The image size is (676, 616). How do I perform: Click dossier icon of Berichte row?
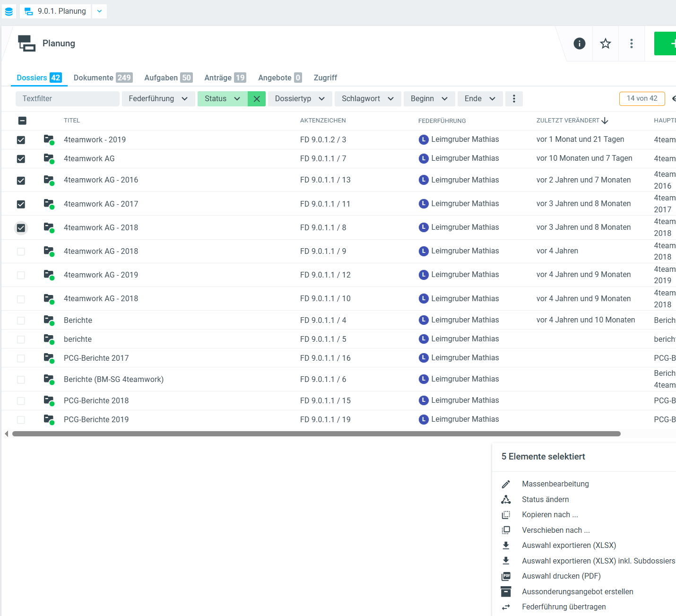[49, 320]
